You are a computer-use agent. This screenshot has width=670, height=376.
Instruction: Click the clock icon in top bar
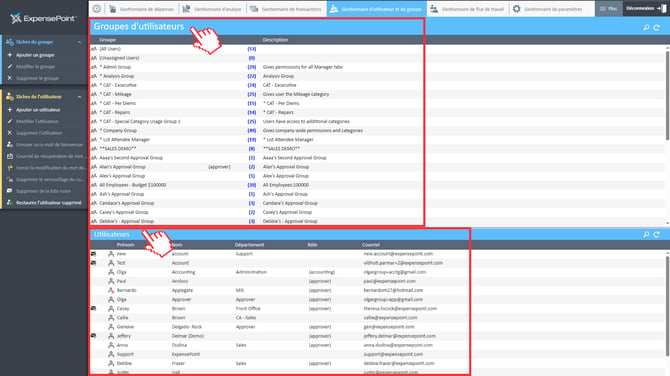[97, 9]
